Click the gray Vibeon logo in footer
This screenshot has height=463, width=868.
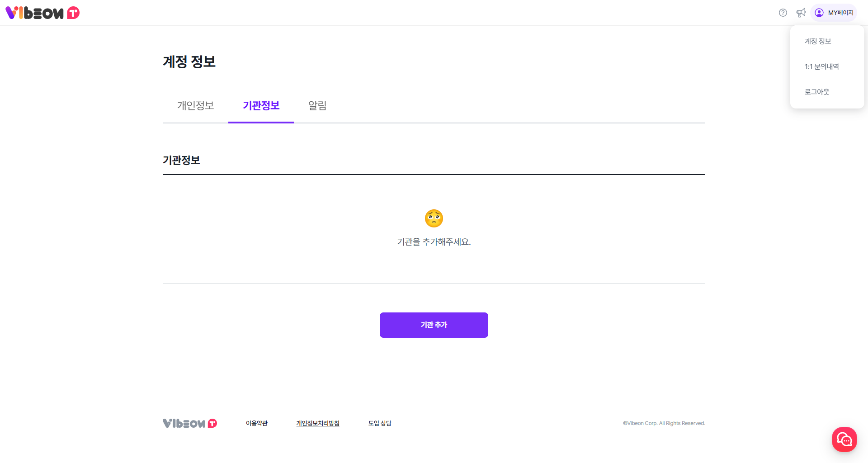click(x=190, y=423)
